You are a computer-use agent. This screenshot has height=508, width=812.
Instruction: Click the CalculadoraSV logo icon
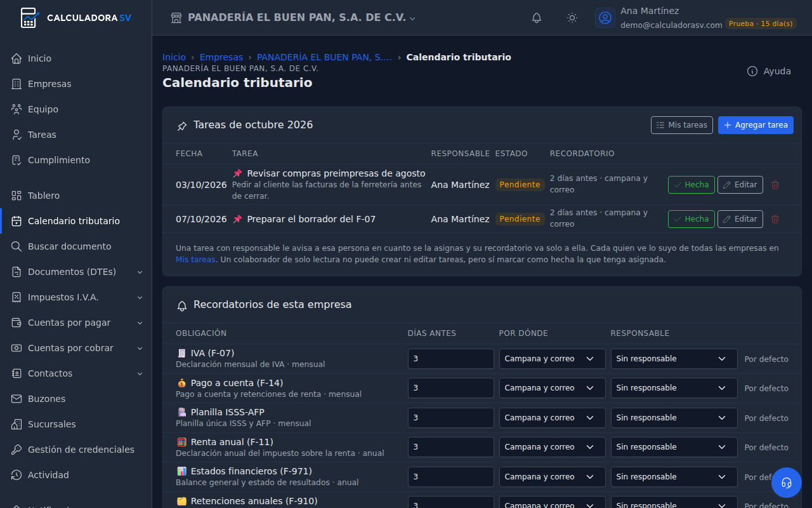tap(29, 18)
